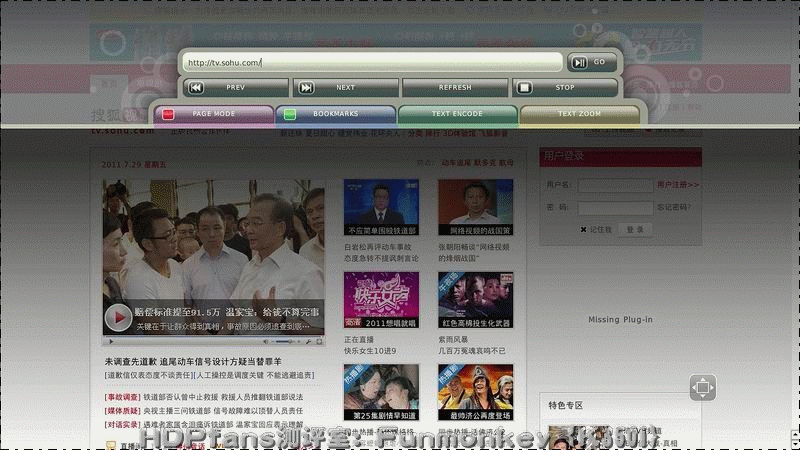Click the password input field
This screenshot has width=800, height=450.
[615, 207]
